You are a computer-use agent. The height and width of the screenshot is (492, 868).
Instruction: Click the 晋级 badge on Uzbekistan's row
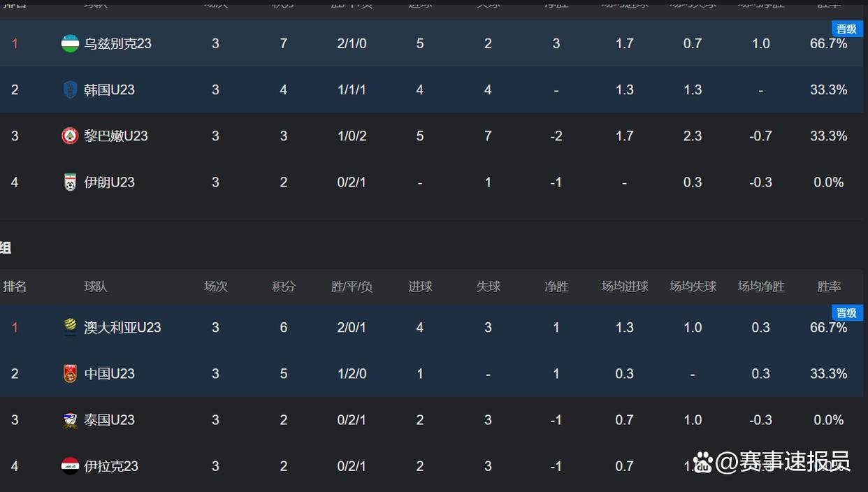click(846, 29)
